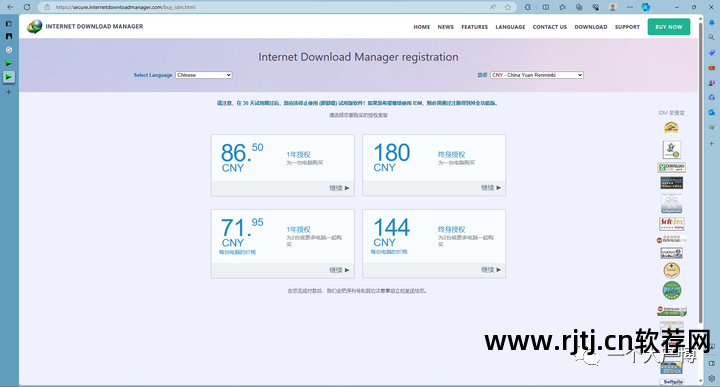The width and height of the screenshot is (720, 387).
Task: Continue with the 86.50 CNY one-year license
Action: (x=339, y=188)
